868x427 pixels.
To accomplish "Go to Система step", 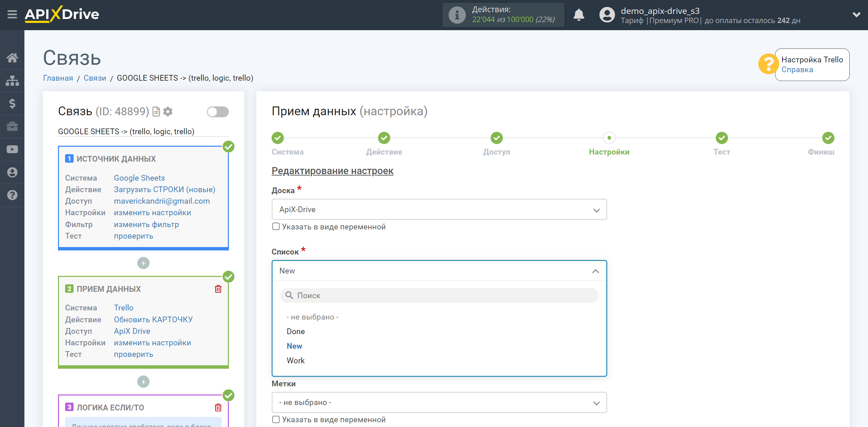I will tap(277, 138).
